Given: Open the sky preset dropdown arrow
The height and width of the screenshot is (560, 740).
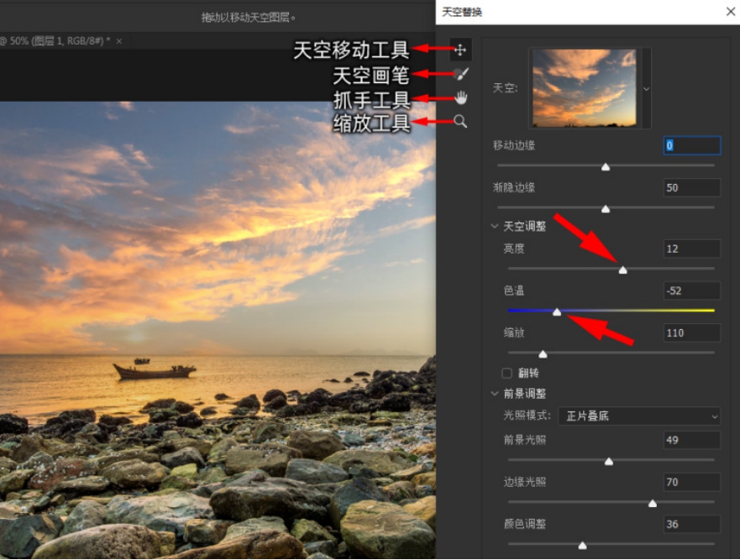Looking at the screenshot, I should pos(646,88).
